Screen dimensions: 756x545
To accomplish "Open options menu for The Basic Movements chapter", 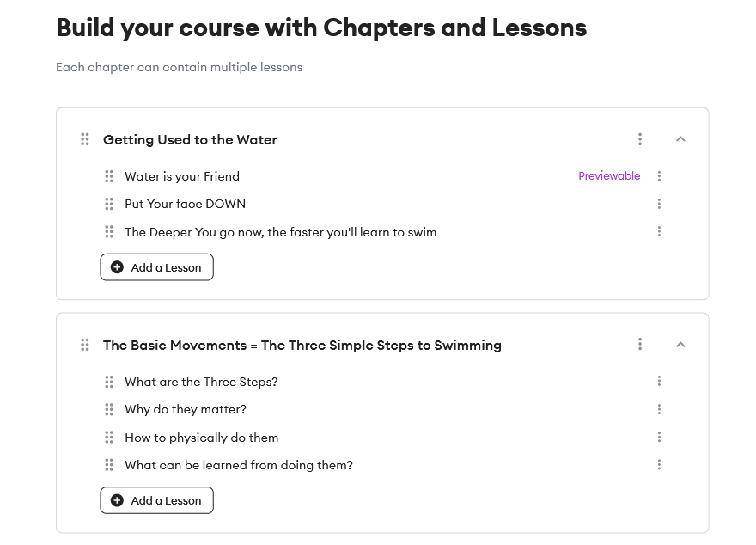I will click(x=640, y=345).
